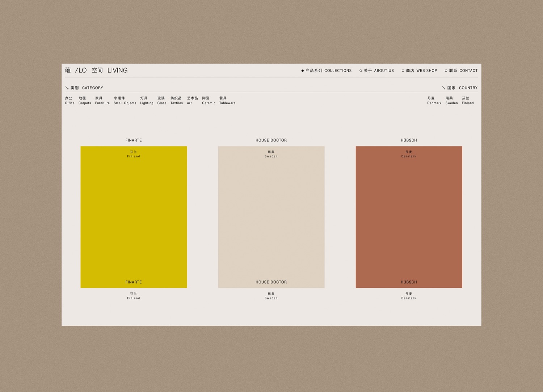Filter by Office category
Image resolution: width=543 pixels, height=392 pixels.
click(x=70, y=101)
